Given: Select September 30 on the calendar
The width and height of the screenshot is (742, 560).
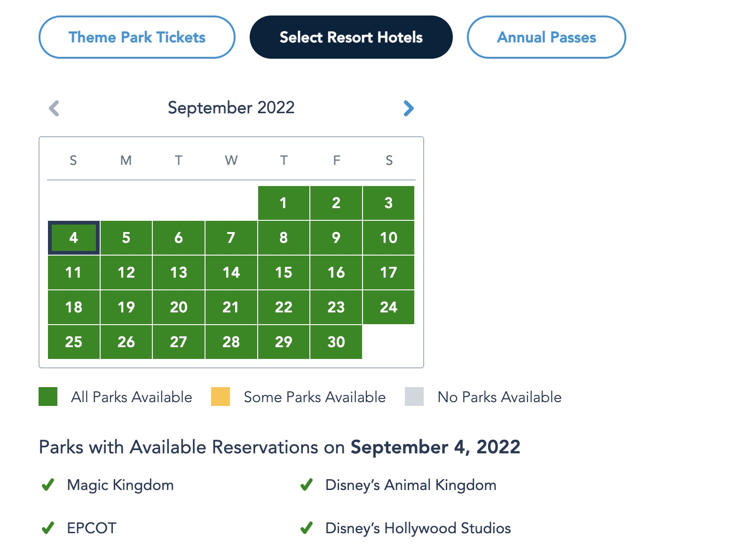Looking at the screenshot, I should (x=336, y=342).
